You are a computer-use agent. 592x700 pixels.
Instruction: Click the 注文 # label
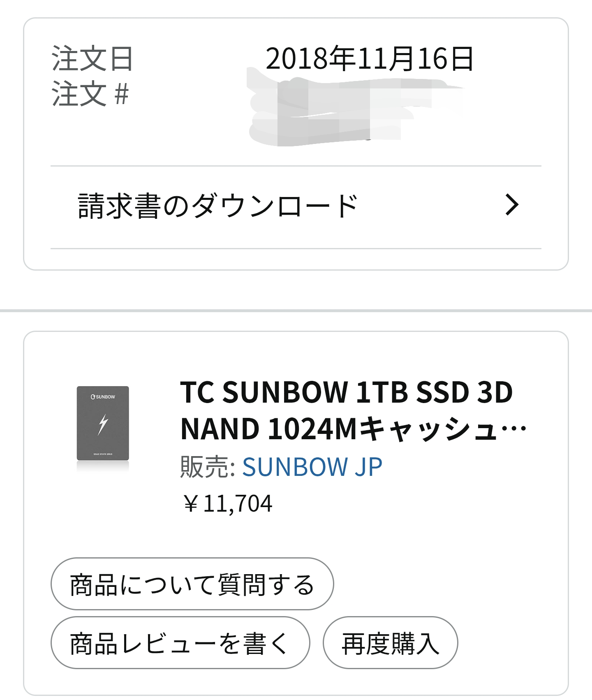point(90,94)
